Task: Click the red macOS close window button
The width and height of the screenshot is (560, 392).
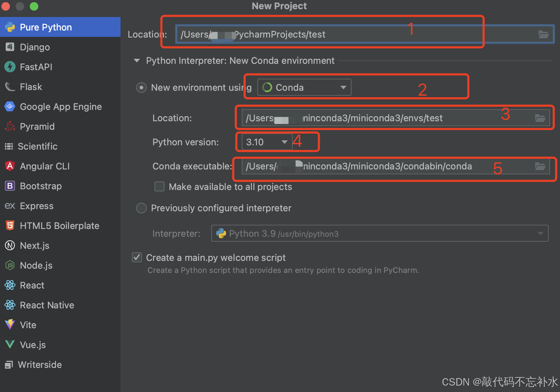Action: pos(6,6)
